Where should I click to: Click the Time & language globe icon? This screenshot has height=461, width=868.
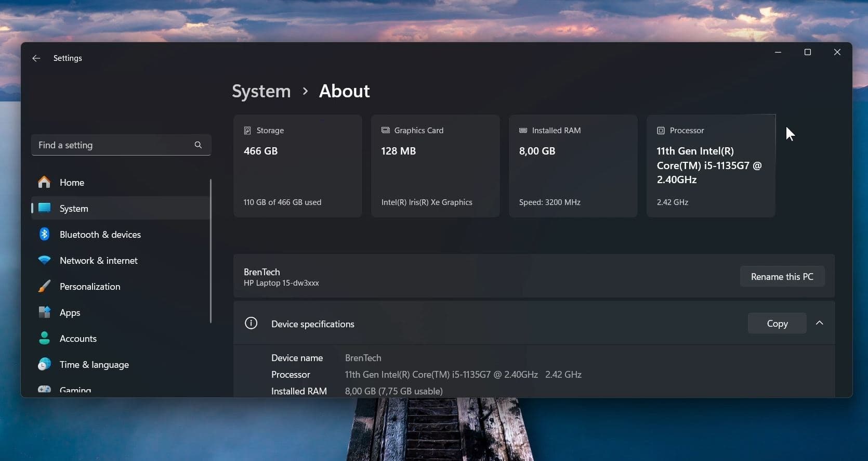tap(45, 364)
